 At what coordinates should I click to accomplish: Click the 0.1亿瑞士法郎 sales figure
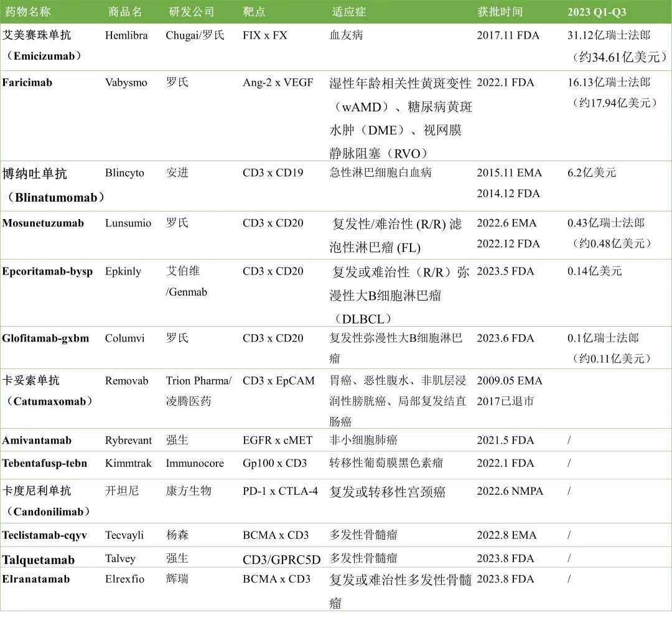[604, 338]
